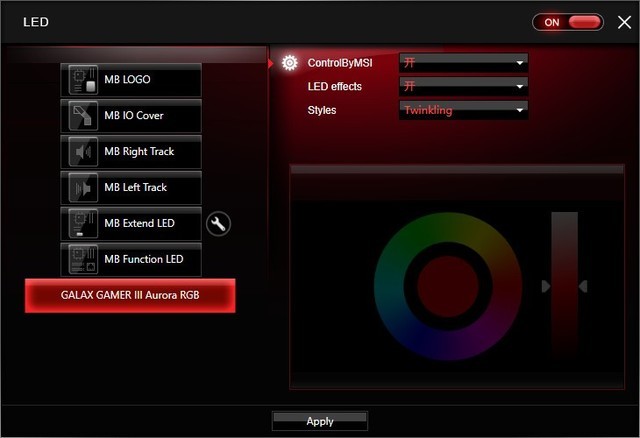Click the gear icon beside ControlByMSI

click(290, 63)
